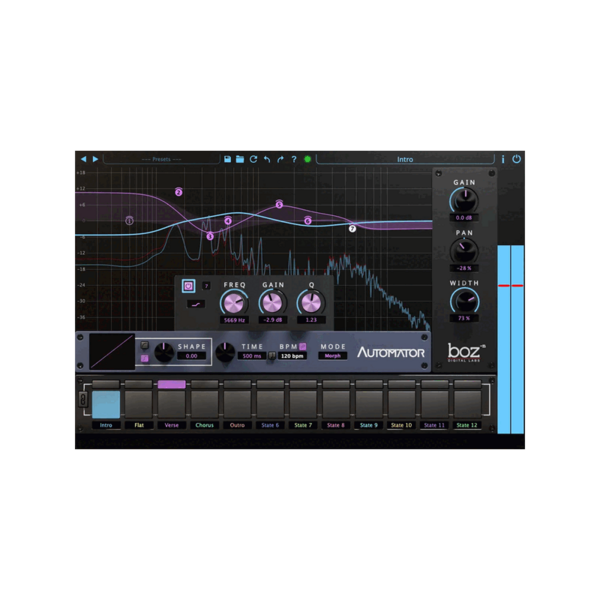Toggle the plugin power bypass button
The height and width of the screenshot is (600, 600).
pyautogui.click(x=517, y=159)
